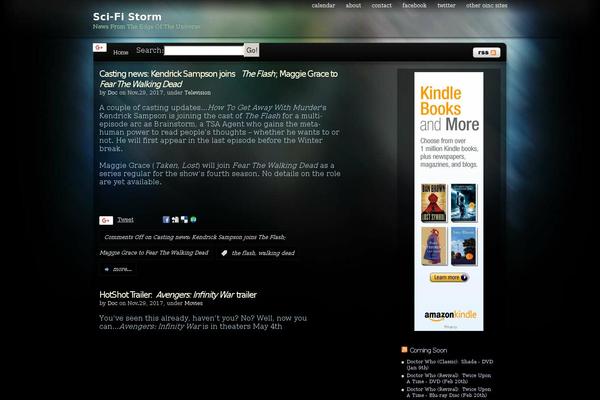Open 'other oinc sites' menu item

click(x=486, y=5)
